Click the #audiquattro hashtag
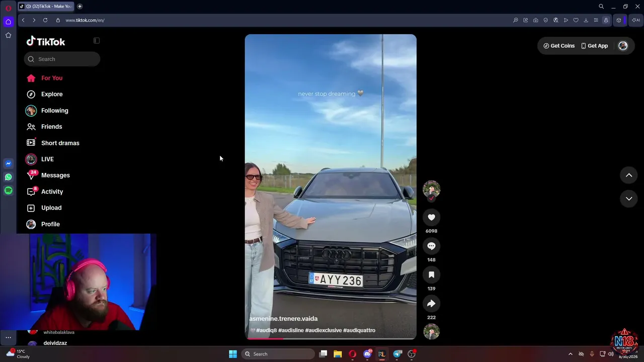644x362 pixels. (x=359, y=330)
